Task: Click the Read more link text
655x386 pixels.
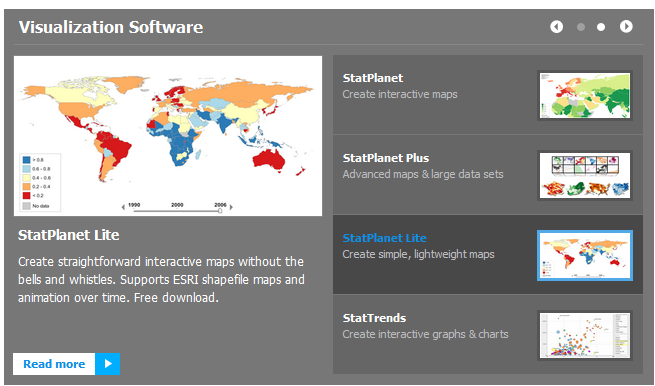Action: [54, 364]
